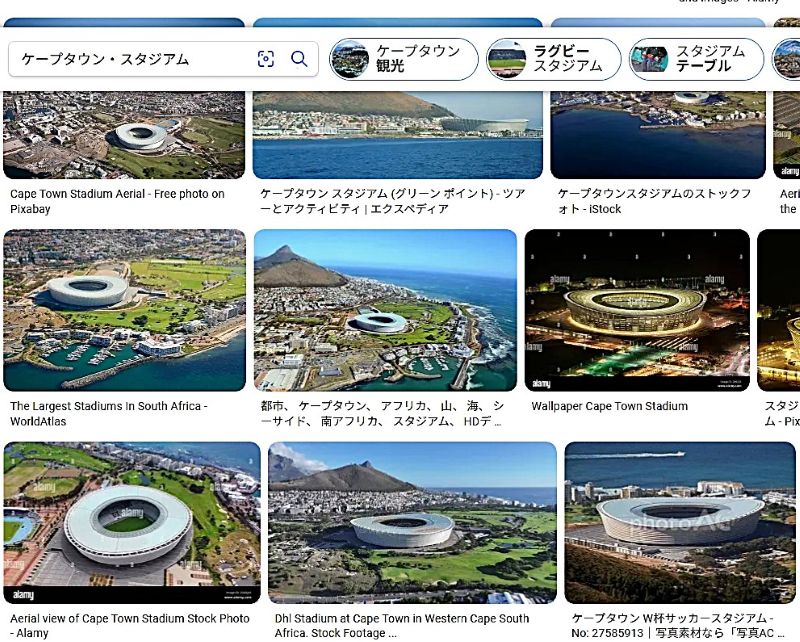
Task: Click the Dhl Stadium at Cape Town caption
Action: click(x=402, y=626)
